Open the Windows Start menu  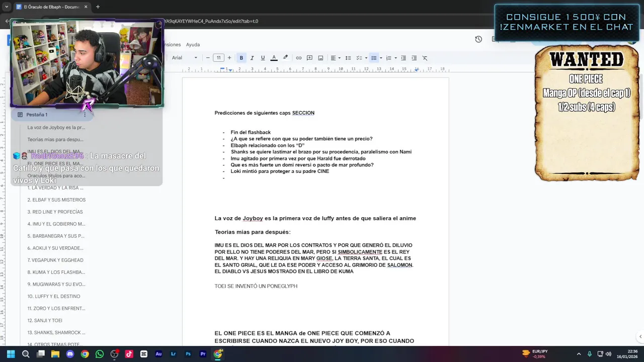click(11, 354)
